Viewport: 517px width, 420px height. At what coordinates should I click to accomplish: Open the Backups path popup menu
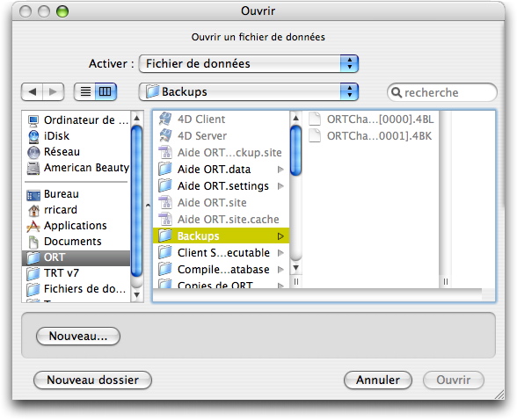(249, 92)
